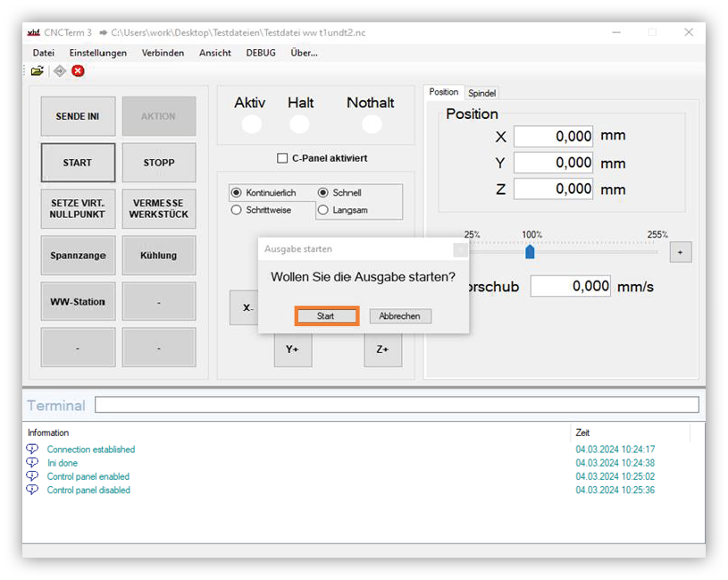Select the 'Ini done' log text
Image resolution: width=728 pixels, height=580 pixels.
[x=63, y=463]
